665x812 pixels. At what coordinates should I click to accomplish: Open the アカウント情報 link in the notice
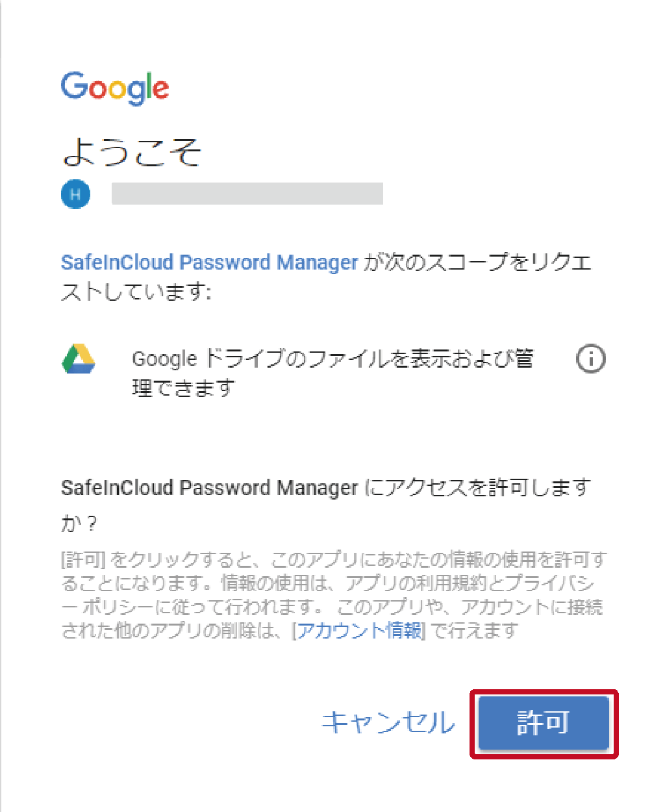(359, 630)
